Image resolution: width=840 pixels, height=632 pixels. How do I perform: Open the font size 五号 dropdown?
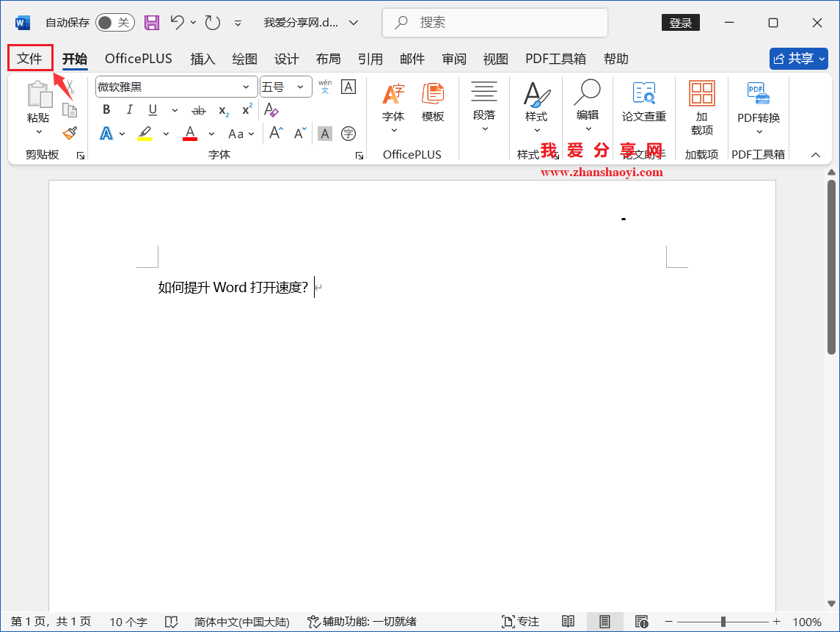point(301,87)
